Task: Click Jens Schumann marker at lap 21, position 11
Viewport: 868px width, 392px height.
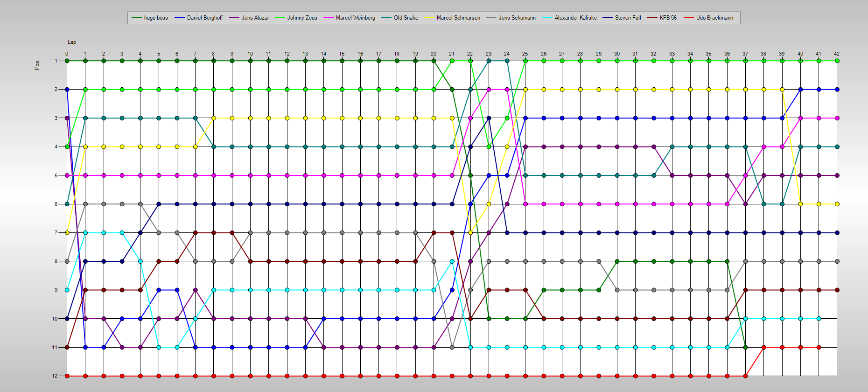Action: 452,347
